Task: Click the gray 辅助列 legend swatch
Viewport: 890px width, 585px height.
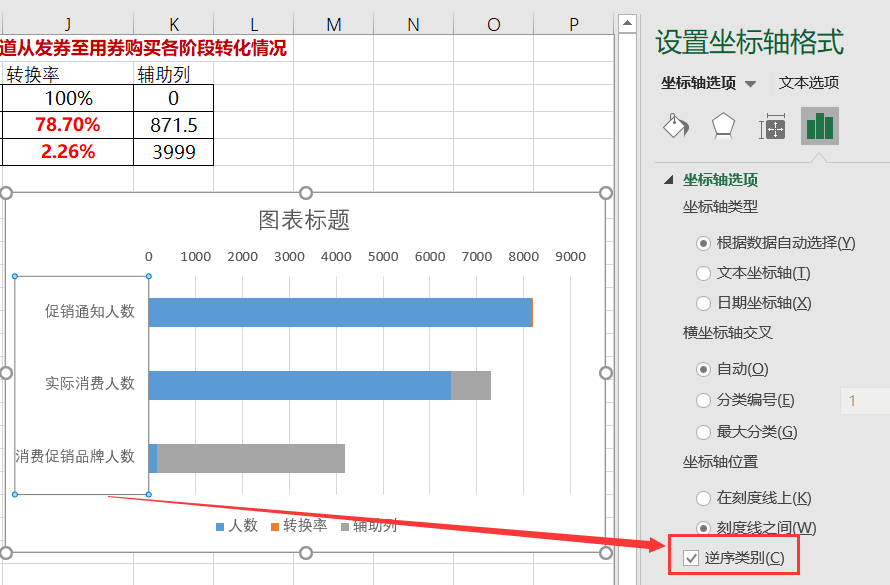Action: tap(345, 527)
